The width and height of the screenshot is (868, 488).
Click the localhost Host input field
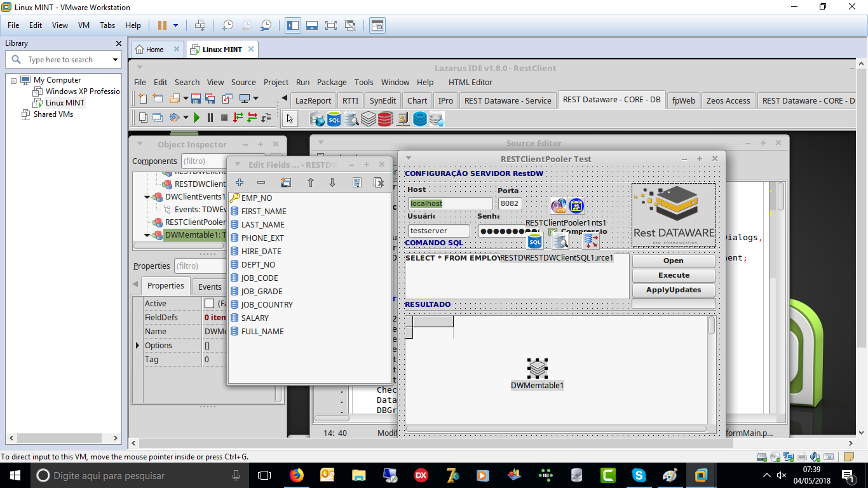point(450,203)
